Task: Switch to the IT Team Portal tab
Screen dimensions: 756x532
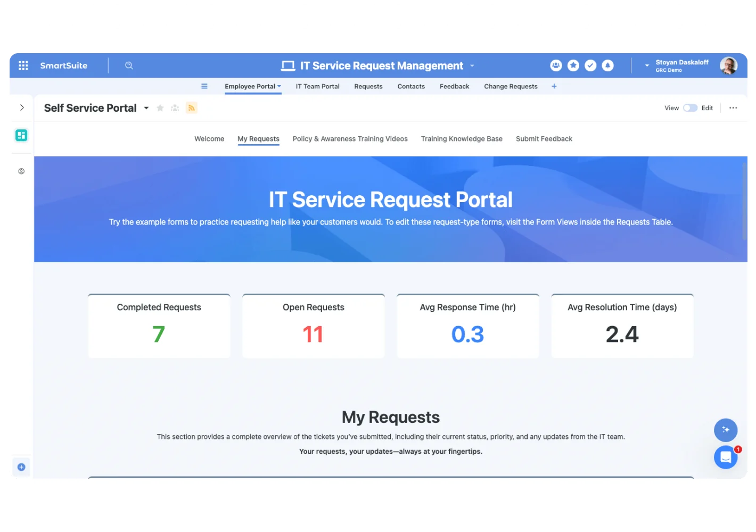Action: point(318,86)
